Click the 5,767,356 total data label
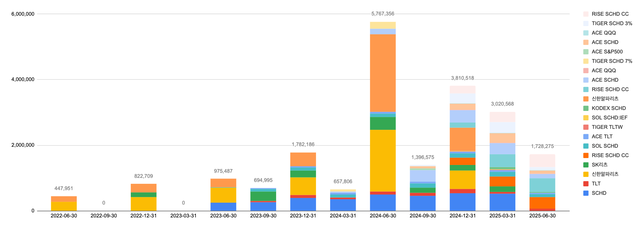Screen dimensions: 644x230 pyautogui.click(x=383, y=14)
